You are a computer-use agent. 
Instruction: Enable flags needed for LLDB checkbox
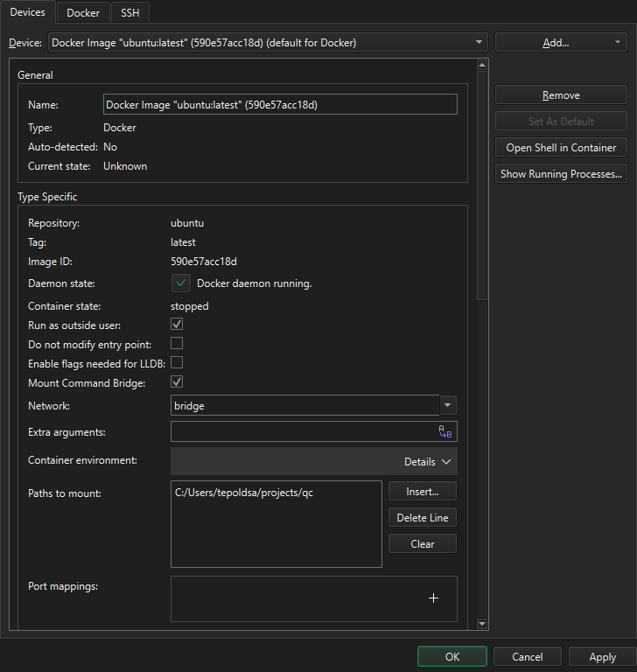pyautogui.click(x=177, y=363)
